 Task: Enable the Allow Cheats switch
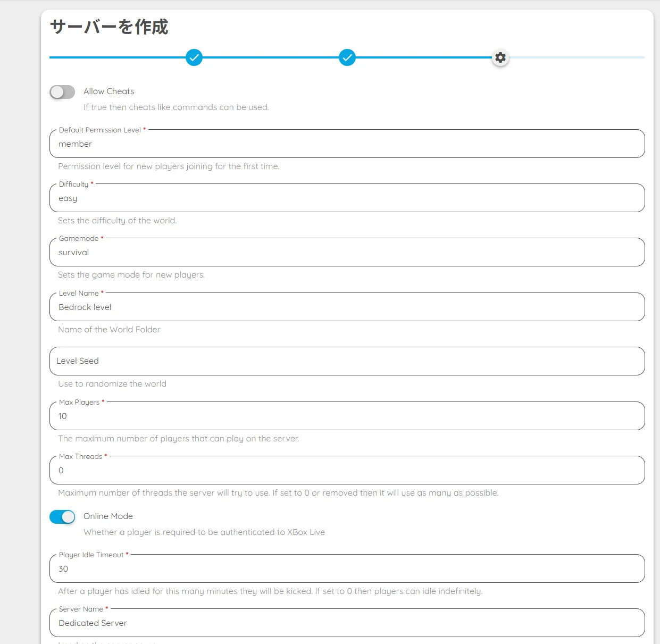[x=62, y=92]
